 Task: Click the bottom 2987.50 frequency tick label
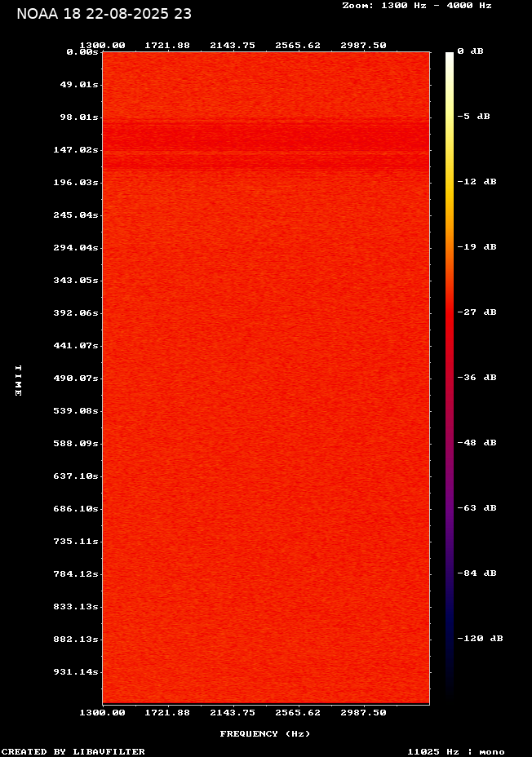point(363,712)
